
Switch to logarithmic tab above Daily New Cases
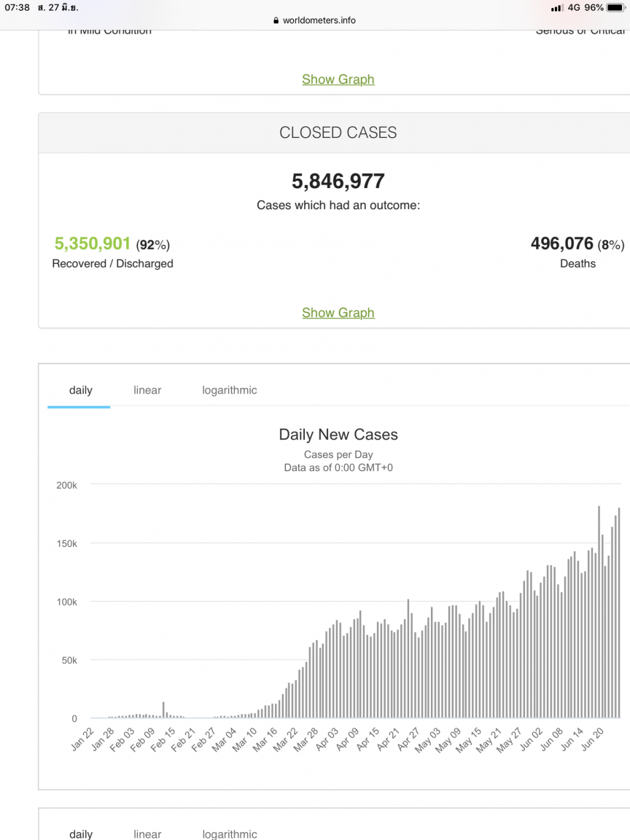click(x=229, y=391)
